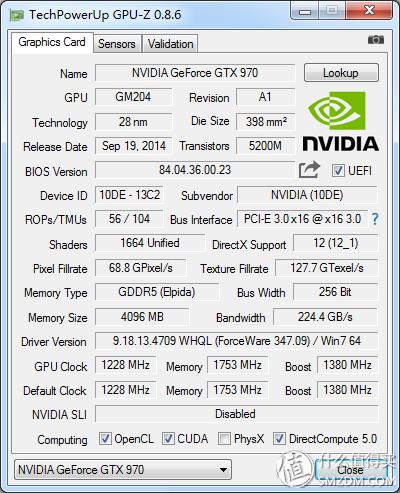Screen dimensions: 400x493
Task: Click the NVIDIA logo image
Action: pyautogui.click(x=340, y=122)
